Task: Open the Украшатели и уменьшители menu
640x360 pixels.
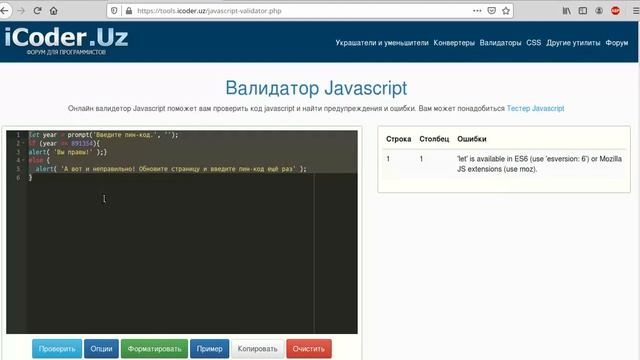Action: pyautogui.click(x=382, y=43)
